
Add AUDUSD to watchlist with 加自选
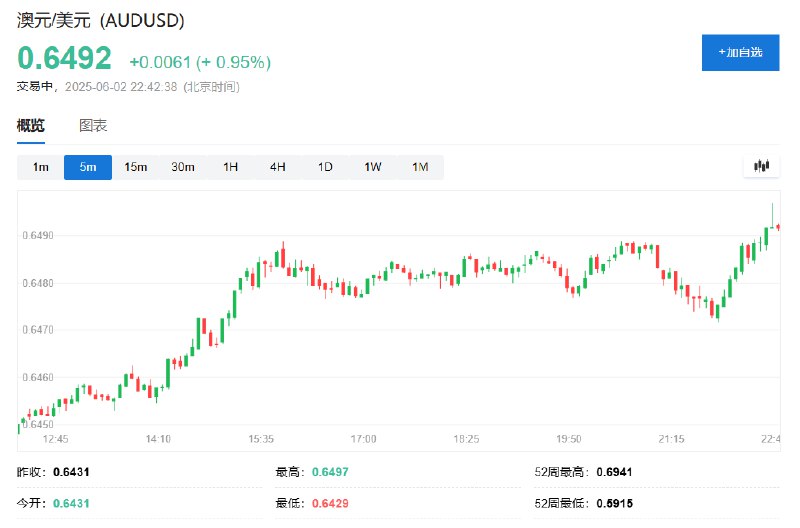click(740, 53)
